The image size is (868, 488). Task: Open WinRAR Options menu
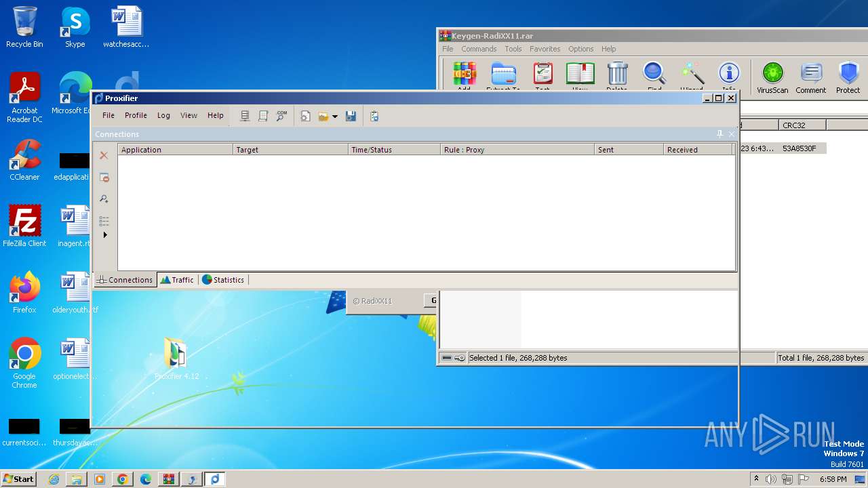tap(581, 49)
